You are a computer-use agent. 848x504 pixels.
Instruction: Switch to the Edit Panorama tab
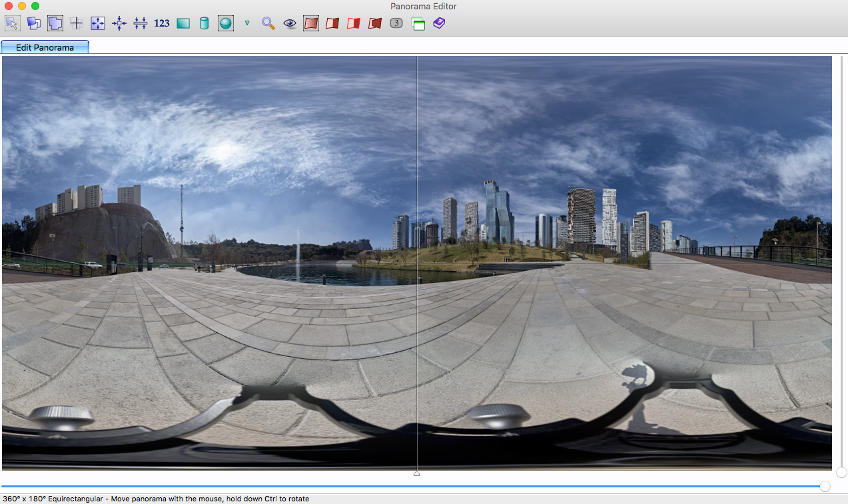click(x=45, y=47)
